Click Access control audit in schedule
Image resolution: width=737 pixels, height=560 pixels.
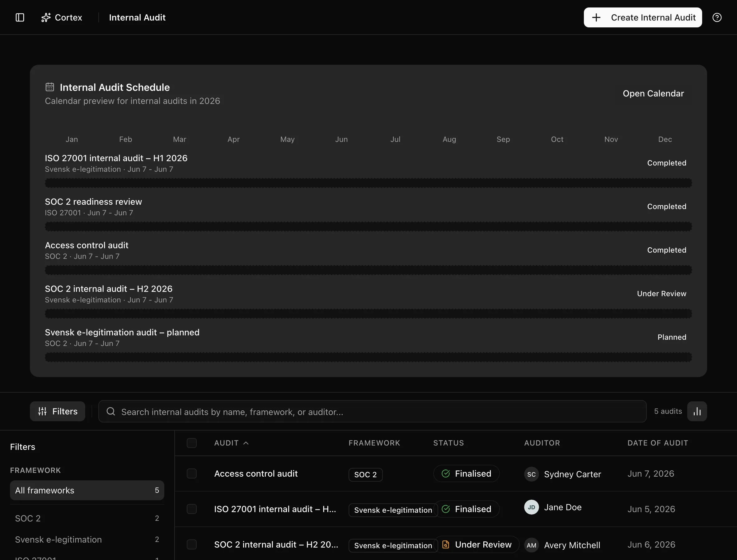pyautogui.click(x=87, y=245)
